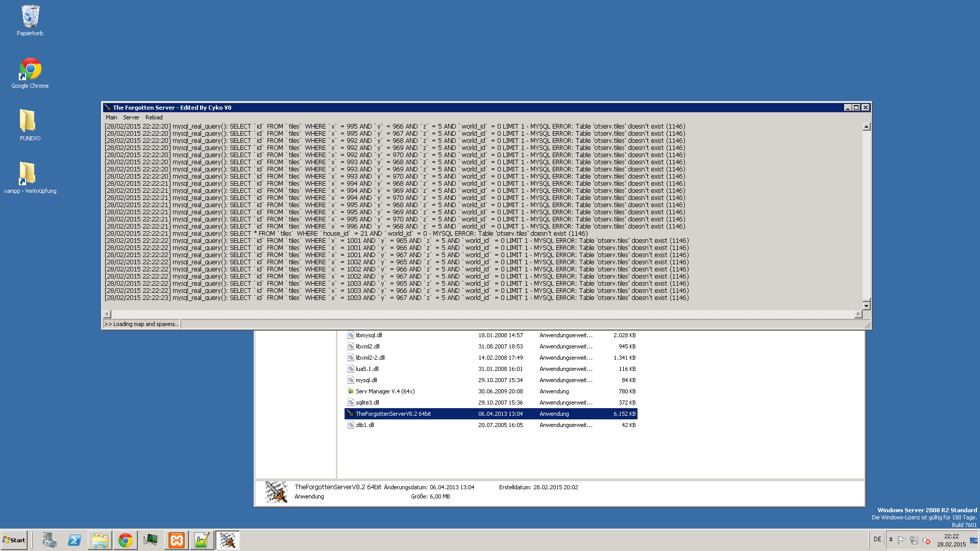980x551 pixels.
Task: Click the Show Desktop button
Action: pyautogui.click(x=974, y=540)
